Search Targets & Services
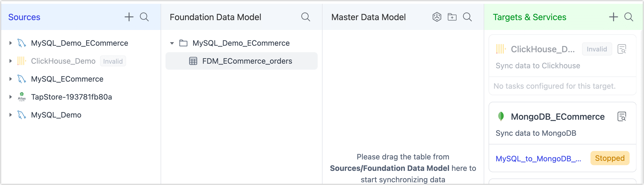The height and width of the screenshot is (185, 644). (629, 17)
